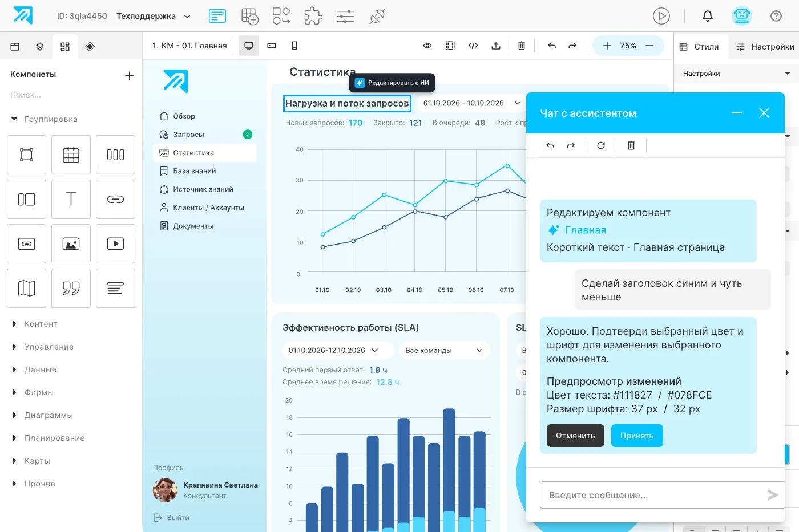Switch to desktop view mode
This screenshot has height=532, width=799.
[249, 46]
